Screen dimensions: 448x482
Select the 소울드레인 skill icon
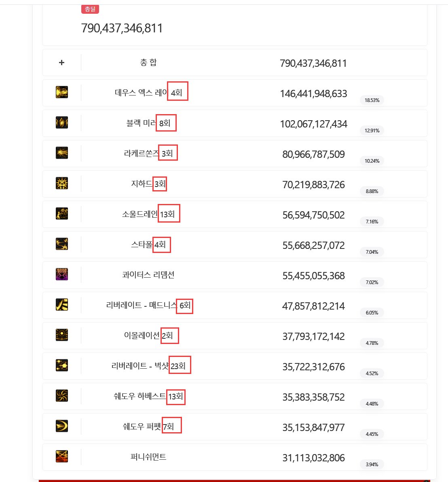pos(62,214)
